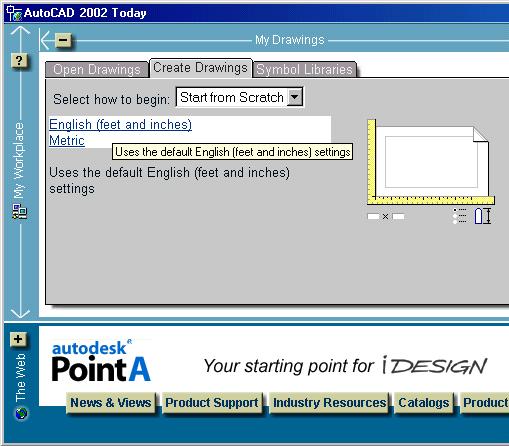The image size is (509, 446).
Task: Click the blue height dimension icon under preview
Action: click(x=483, y=216)
